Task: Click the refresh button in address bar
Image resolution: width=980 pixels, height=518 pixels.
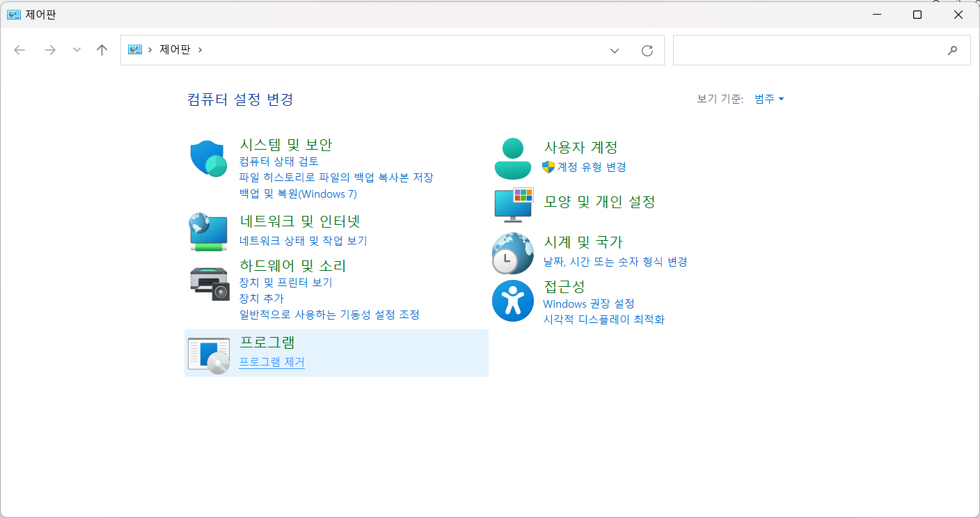Action: (x=647, y=49)
